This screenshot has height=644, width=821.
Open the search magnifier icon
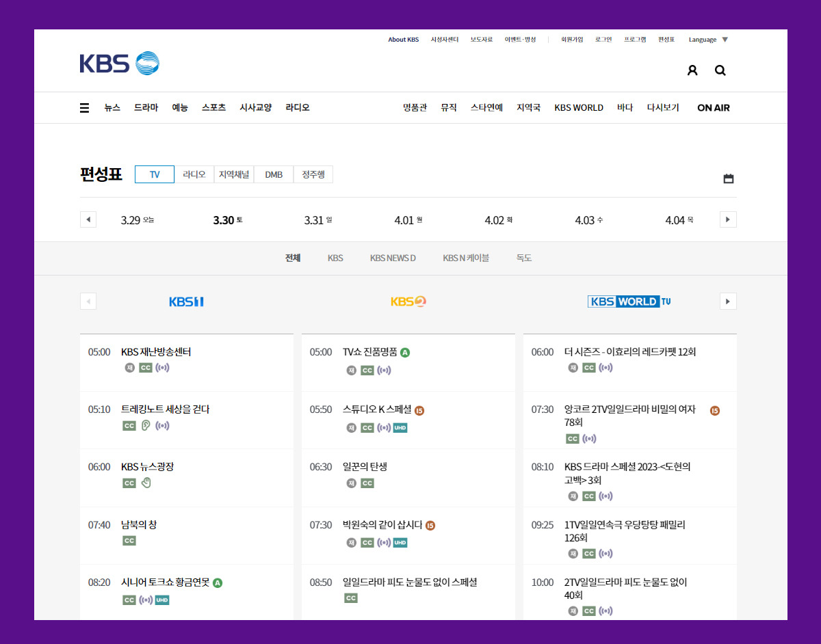click(720, 70)
